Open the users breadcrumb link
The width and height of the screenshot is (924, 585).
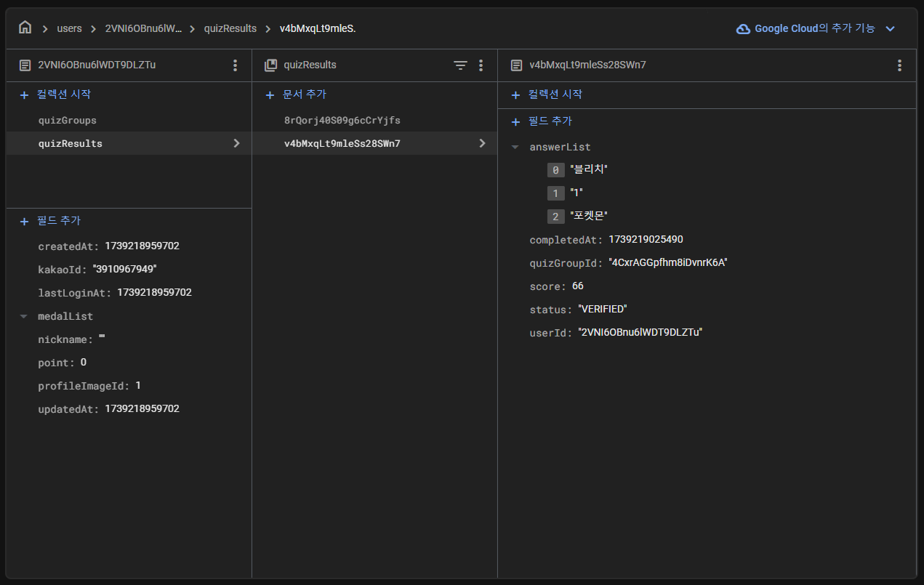69,28
